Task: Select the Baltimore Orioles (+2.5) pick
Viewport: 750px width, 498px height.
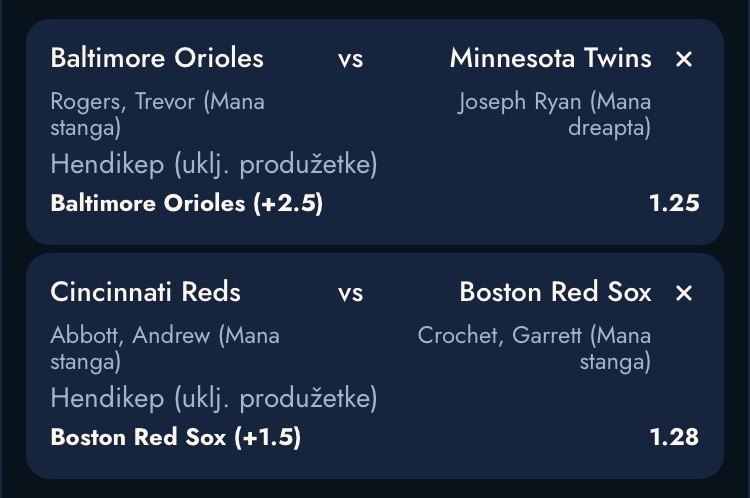Action: (187, 203)
